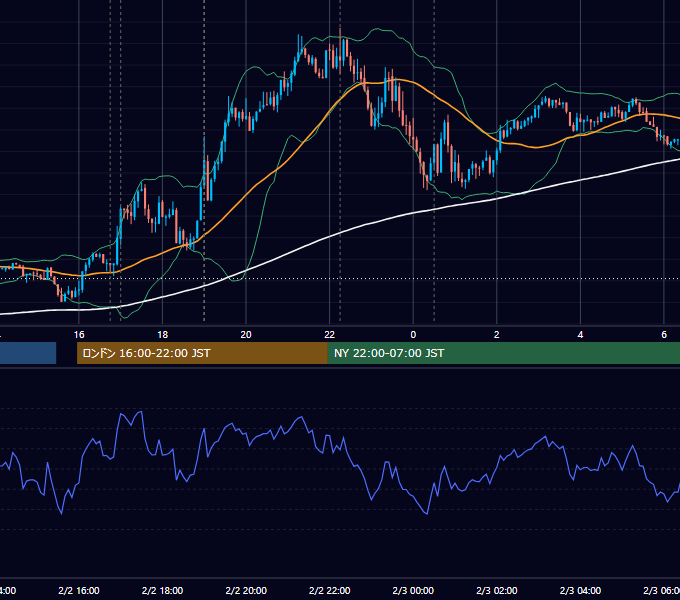Click the 4 hour label on chart axis
This screenshot has width=680, height=600.
coord(580,335)
